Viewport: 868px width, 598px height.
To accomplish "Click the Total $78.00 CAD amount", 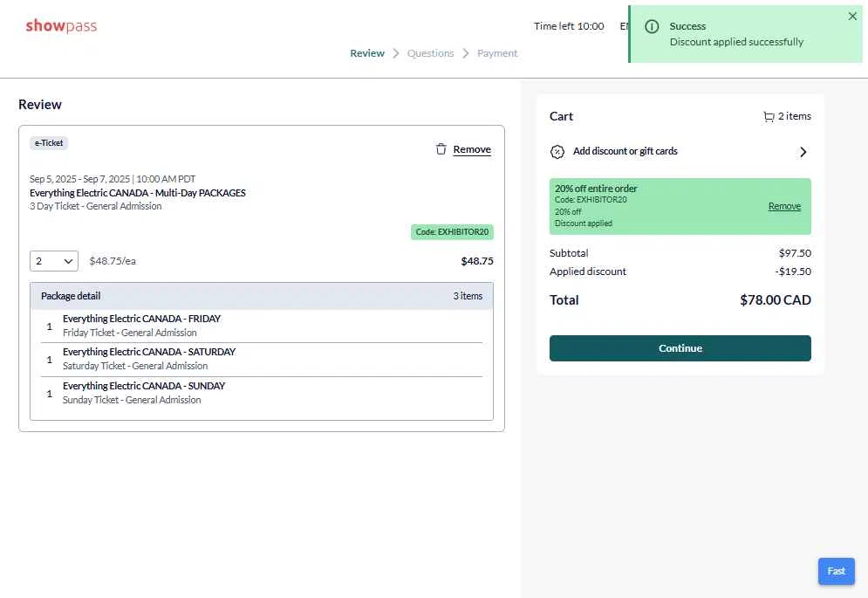I will (x=775, y=299).
